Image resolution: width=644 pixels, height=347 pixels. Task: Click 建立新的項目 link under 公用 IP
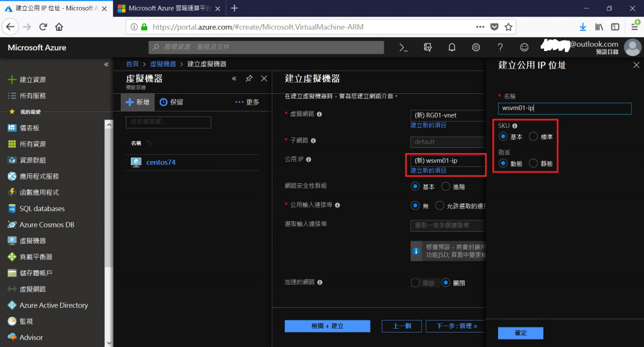tap(428, 171)
